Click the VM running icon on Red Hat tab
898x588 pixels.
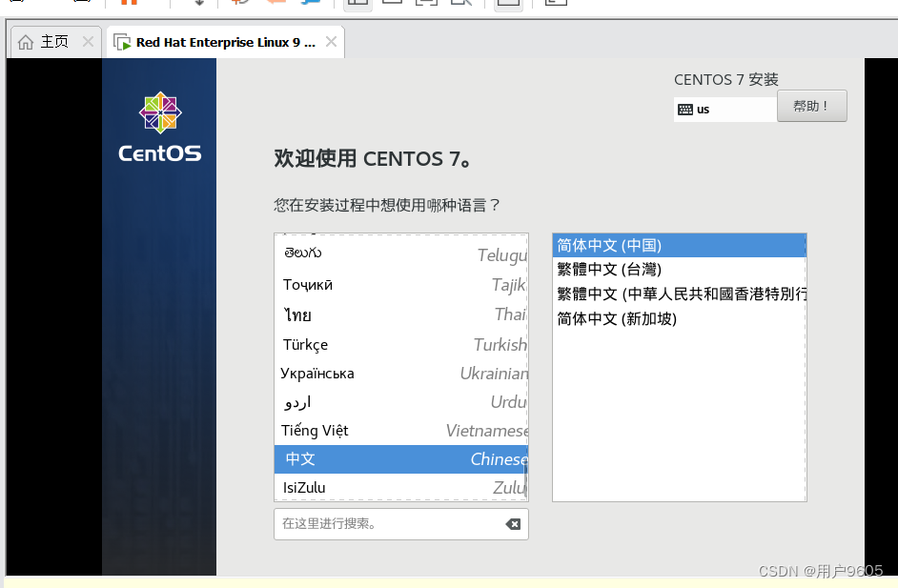coord(122,42)
